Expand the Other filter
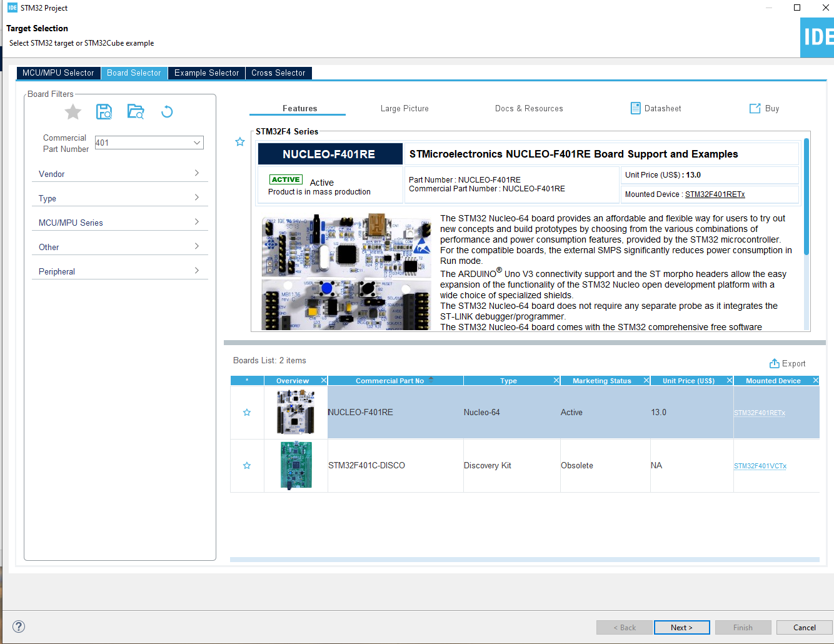 coord(119,246)
